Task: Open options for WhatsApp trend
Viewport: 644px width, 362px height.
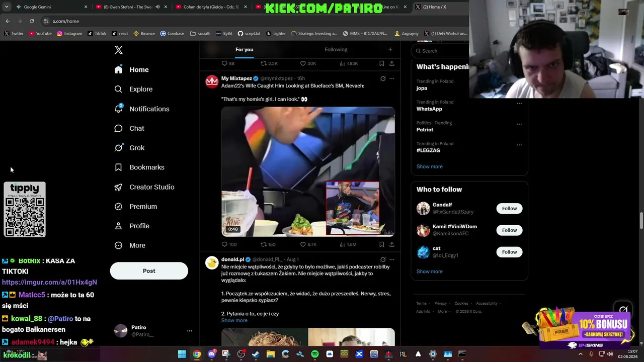Action: 519,103
